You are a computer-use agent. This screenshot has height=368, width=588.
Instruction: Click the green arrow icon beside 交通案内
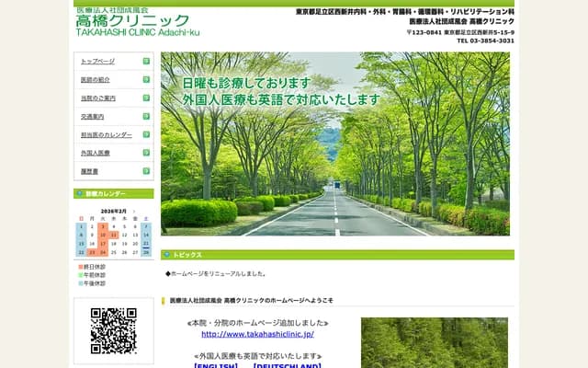tap(146, 116)
